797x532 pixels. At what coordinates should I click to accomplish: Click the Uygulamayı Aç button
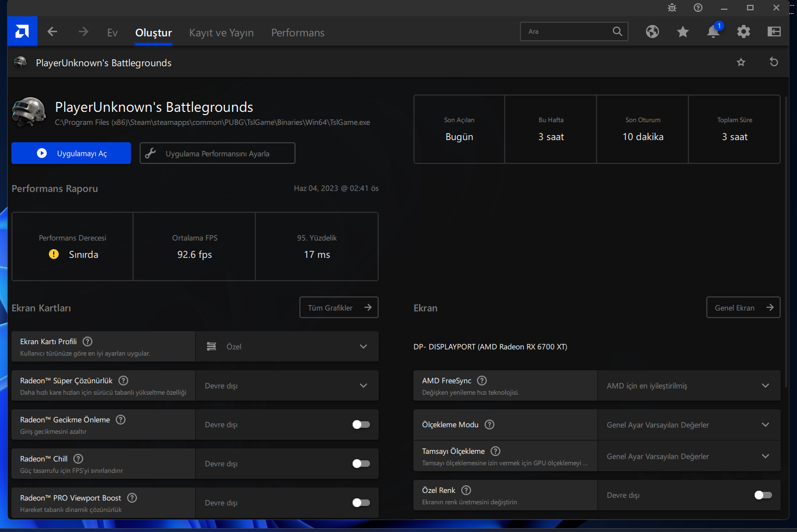pos(71,154)
